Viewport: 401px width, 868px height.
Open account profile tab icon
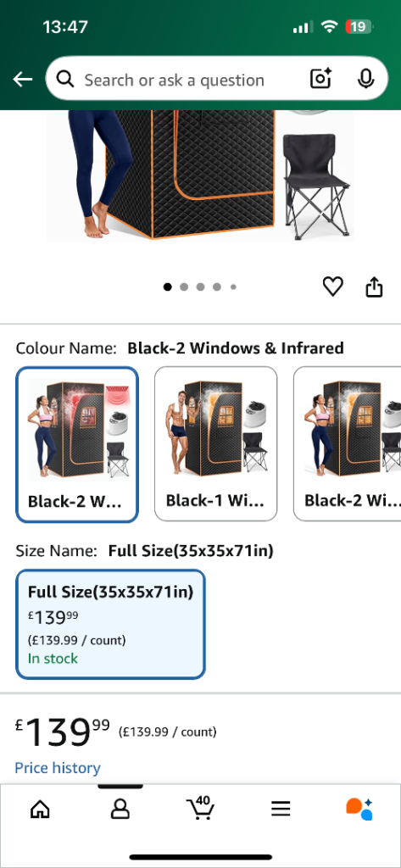point(120,810)
